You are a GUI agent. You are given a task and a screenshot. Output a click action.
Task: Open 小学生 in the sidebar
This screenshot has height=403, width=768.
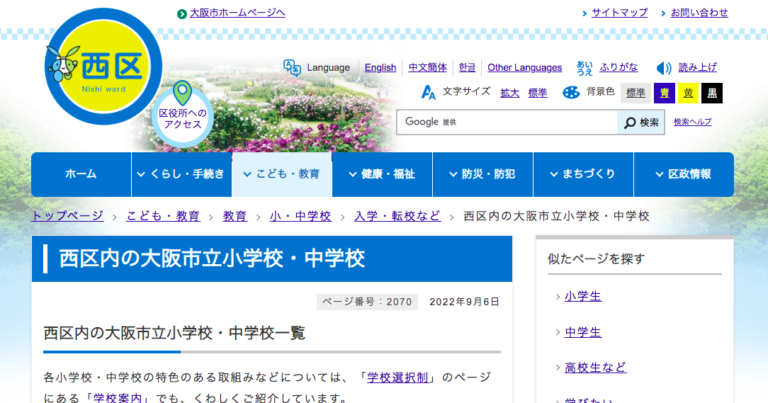tap(583, 296)
